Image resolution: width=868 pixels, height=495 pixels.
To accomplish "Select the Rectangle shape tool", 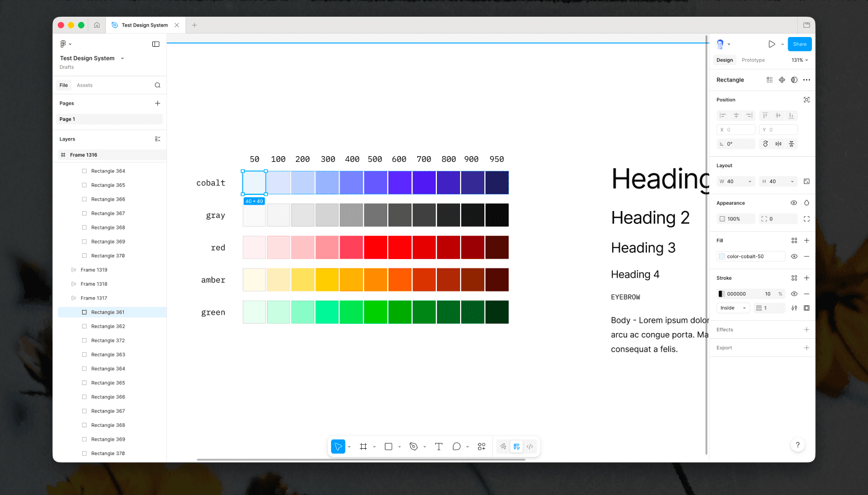I will point(388,446).
